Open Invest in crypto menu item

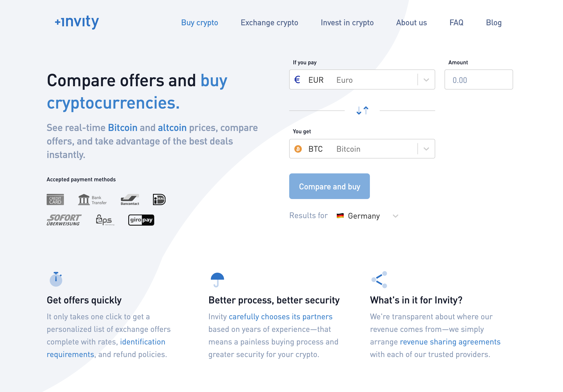(347, 23)
